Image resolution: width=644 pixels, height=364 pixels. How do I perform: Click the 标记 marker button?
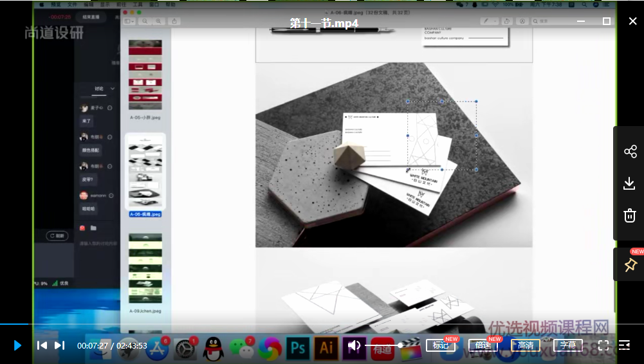pos(441,345)
